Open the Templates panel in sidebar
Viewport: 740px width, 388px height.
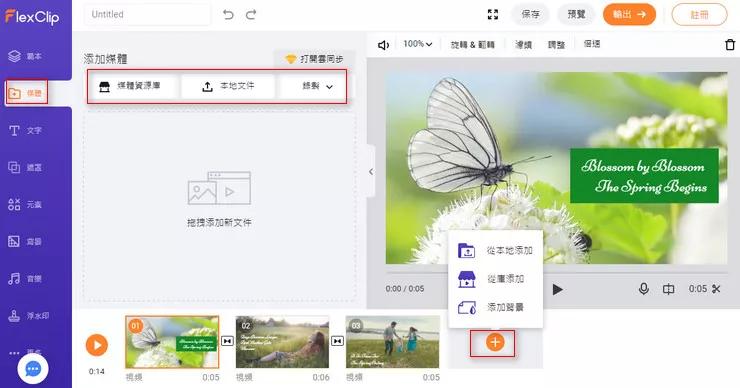[x=25, y=56]
